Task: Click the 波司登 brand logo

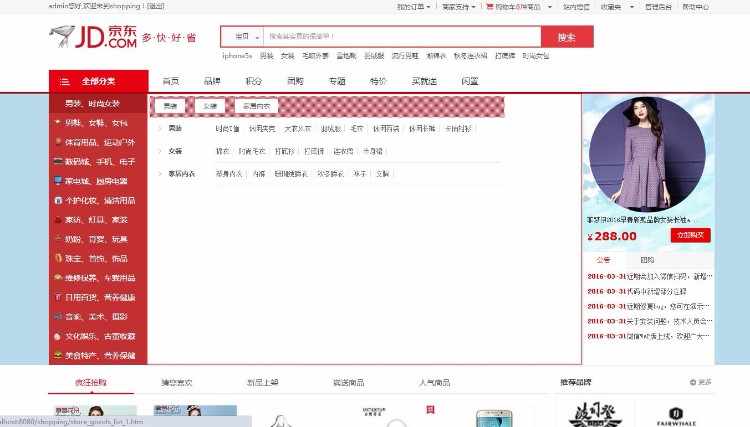Action: [x=595, y=414]
